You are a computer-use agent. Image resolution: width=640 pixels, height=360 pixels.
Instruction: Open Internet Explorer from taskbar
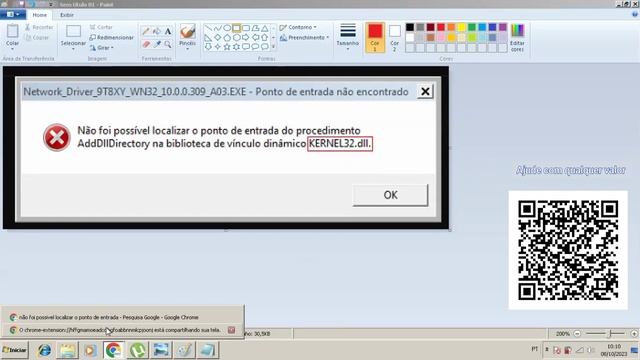[44, 350]
